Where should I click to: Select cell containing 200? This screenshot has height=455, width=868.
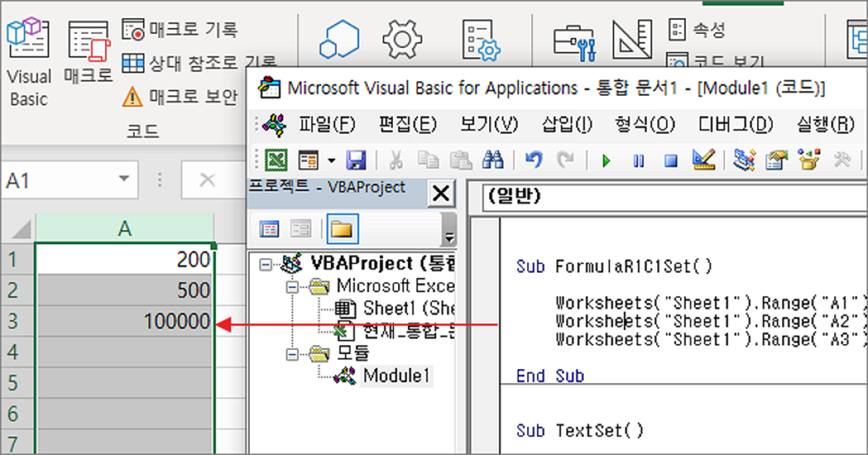click(x=124, y=260)
